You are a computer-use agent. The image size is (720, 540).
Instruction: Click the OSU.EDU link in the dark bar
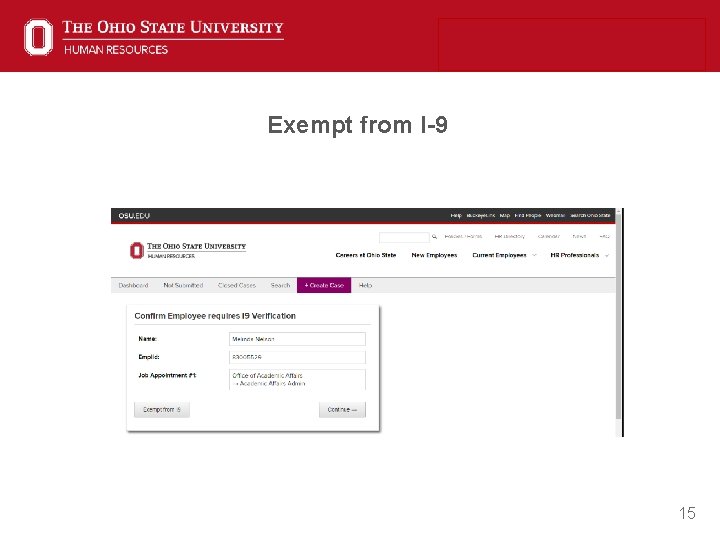tap(134, 216)
